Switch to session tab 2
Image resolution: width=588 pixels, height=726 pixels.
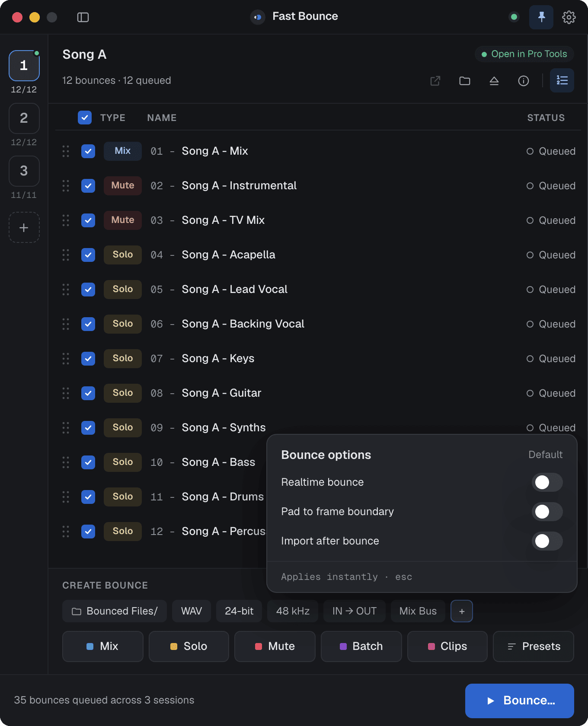point(24,118)
